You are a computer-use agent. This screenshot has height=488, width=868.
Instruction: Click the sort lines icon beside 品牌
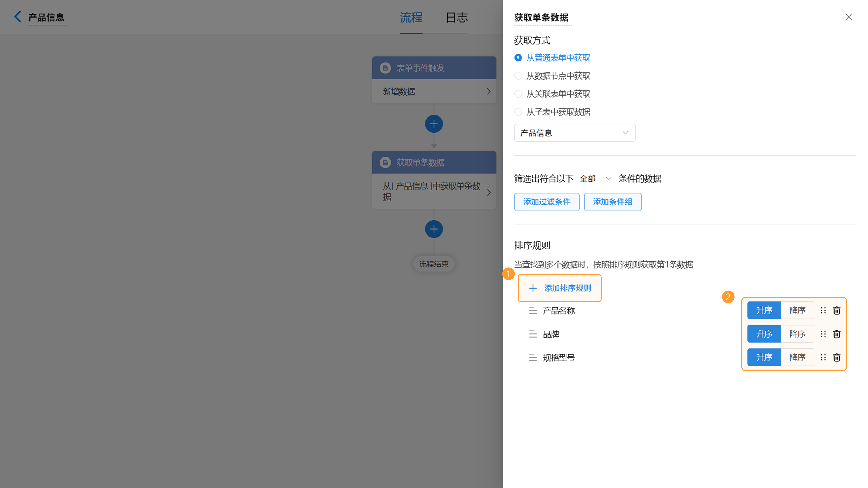click(533, 334)
